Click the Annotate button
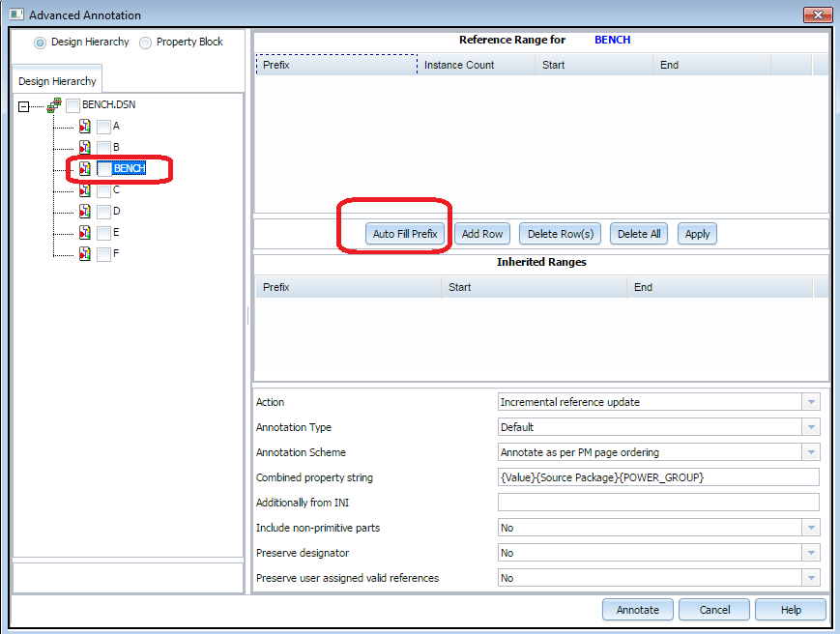The width and height of the screenshot is (840, 634). (638, 610)
